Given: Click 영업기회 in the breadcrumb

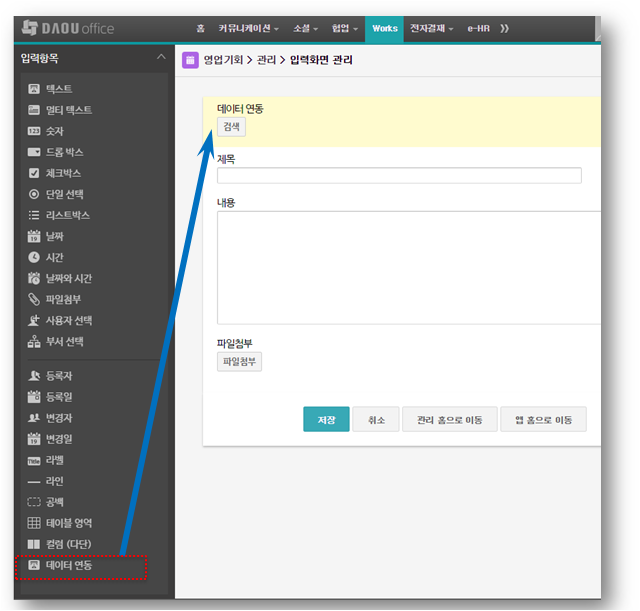Looking at the screenshot, I should point(223,60).
